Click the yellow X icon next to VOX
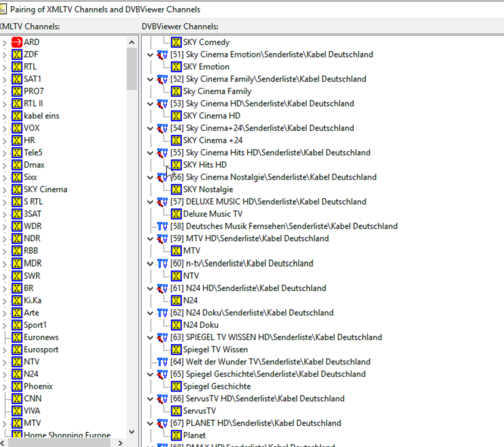 point(17,128)
